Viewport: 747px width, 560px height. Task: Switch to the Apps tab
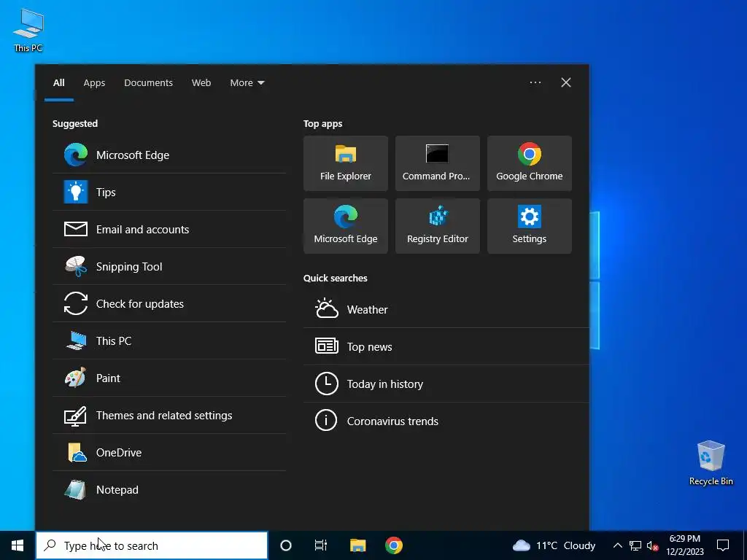(x=94, y=82)
